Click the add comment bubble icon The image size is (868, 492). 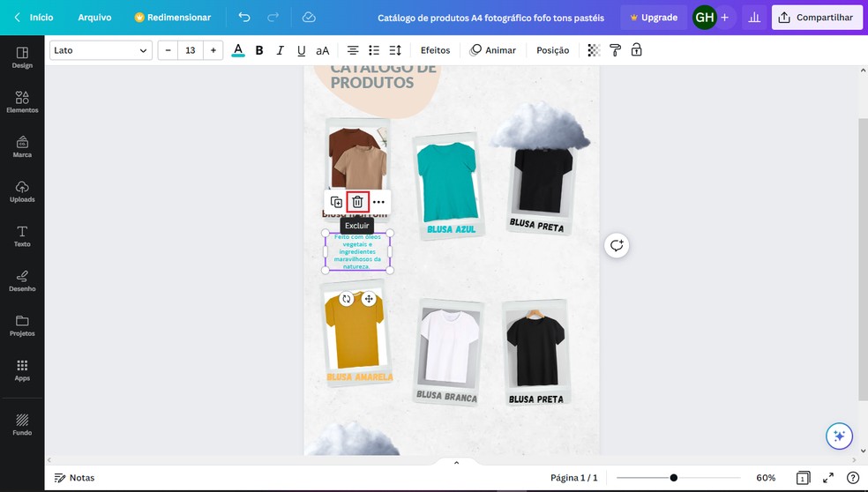click(x=617, y=245)
